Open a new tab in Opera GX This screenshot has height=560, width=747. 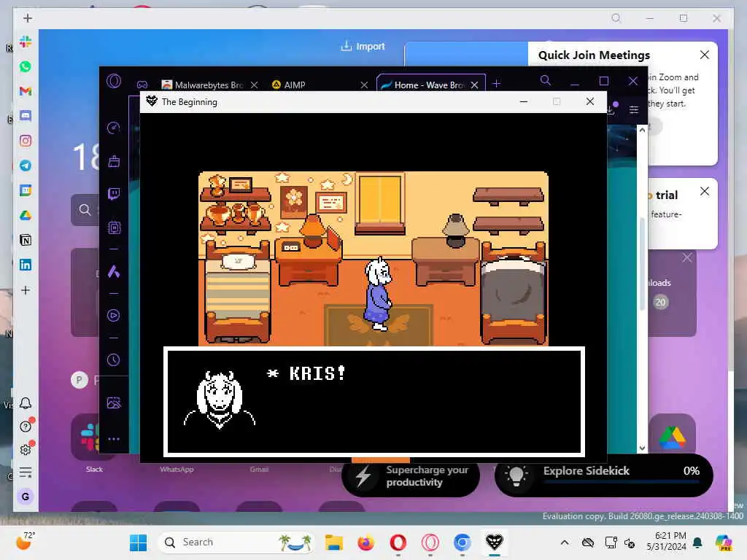[496, 84]
